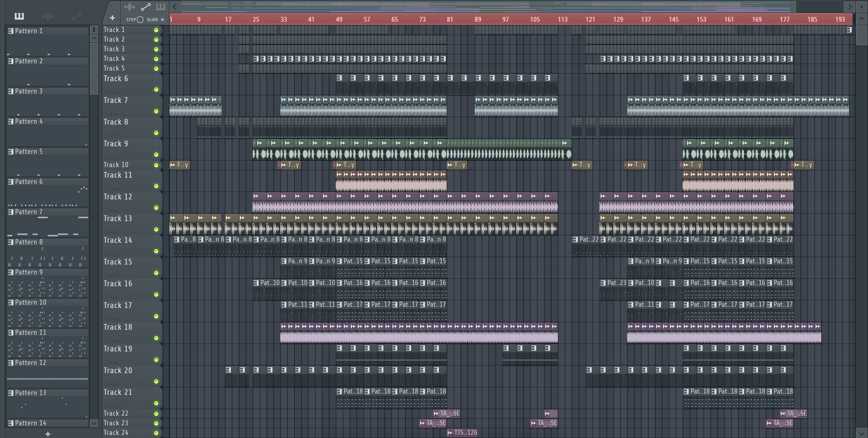Mute Track 4 with its green LED

(x=156, y=59)
